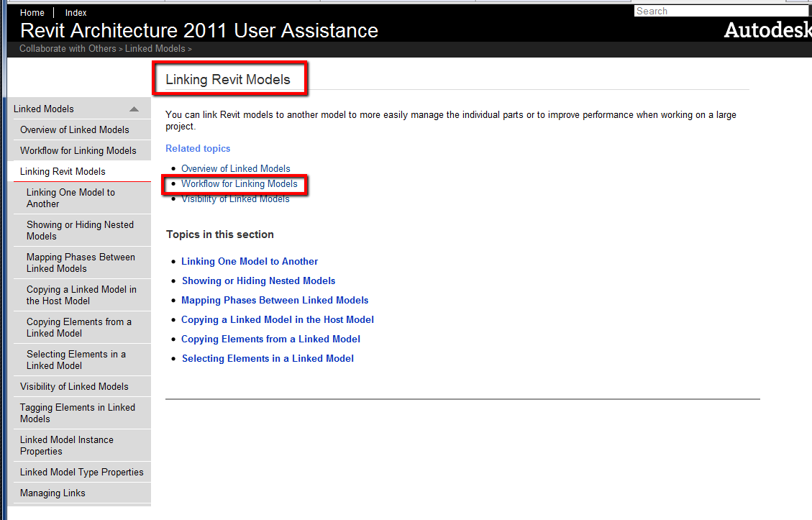Click the Topics in this section heading

220,234
